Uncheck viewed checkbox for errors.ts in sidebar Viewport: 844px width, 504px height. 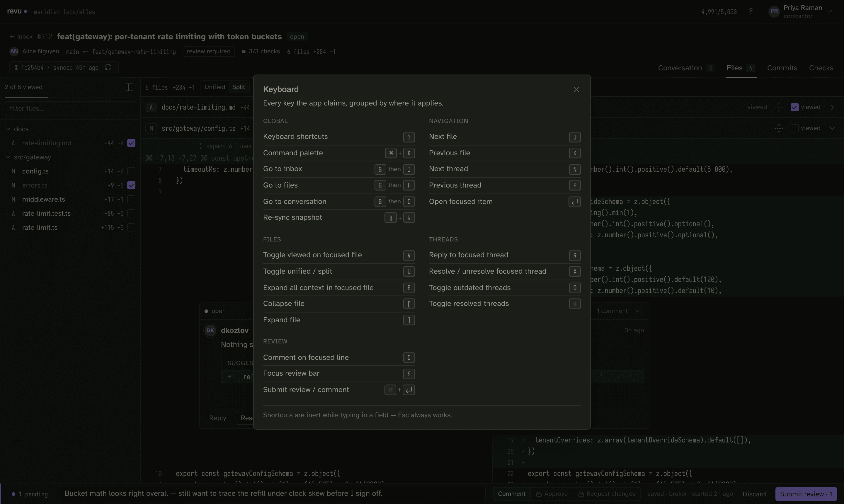tap(131, 185)
